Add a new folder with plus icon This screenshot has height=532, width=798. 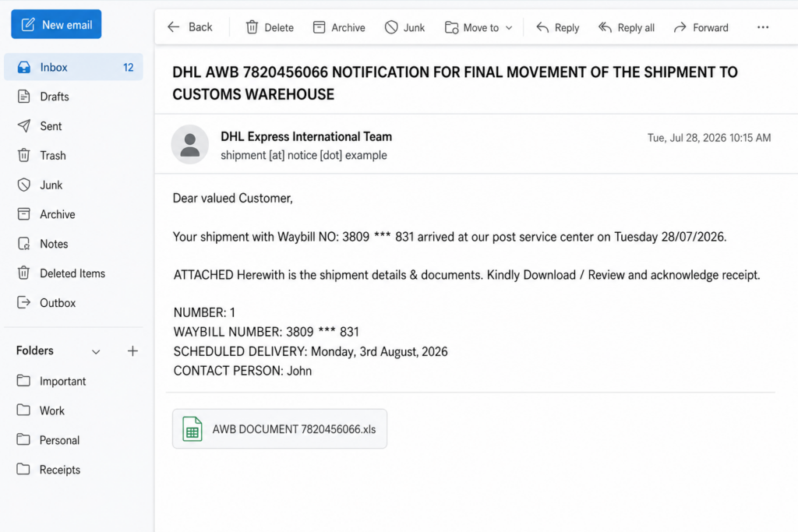tap(132, 351)
